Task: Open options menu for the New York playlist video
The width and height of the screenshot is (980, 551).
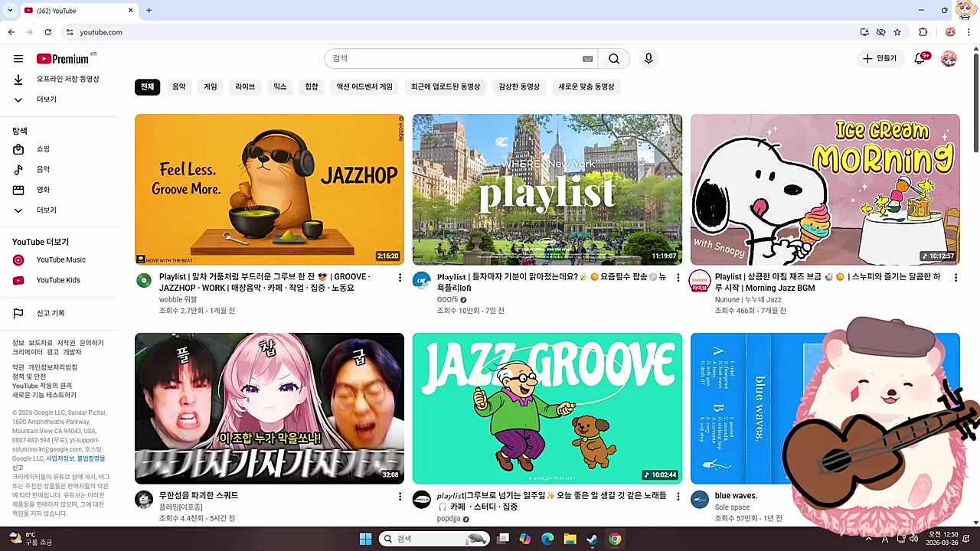Action: coord(678,278)
